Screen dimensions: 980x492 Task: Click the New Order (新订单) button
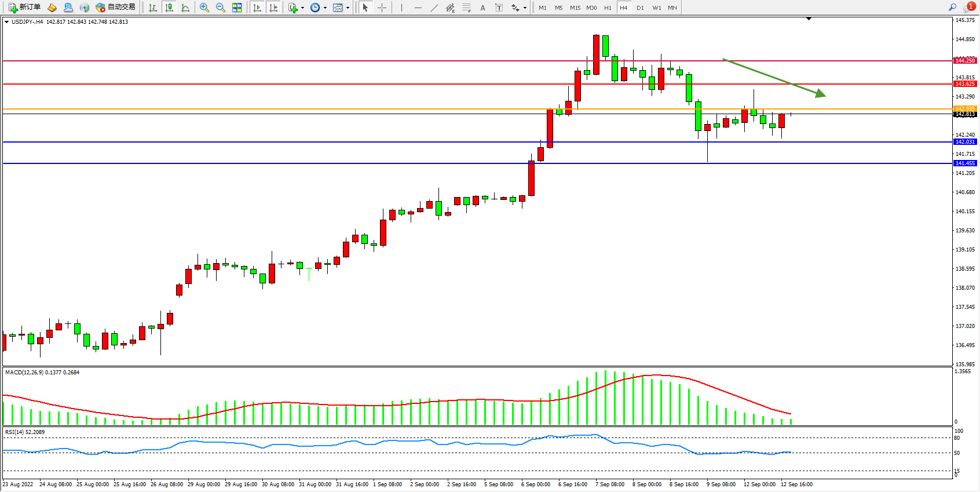tap(24, 8)
